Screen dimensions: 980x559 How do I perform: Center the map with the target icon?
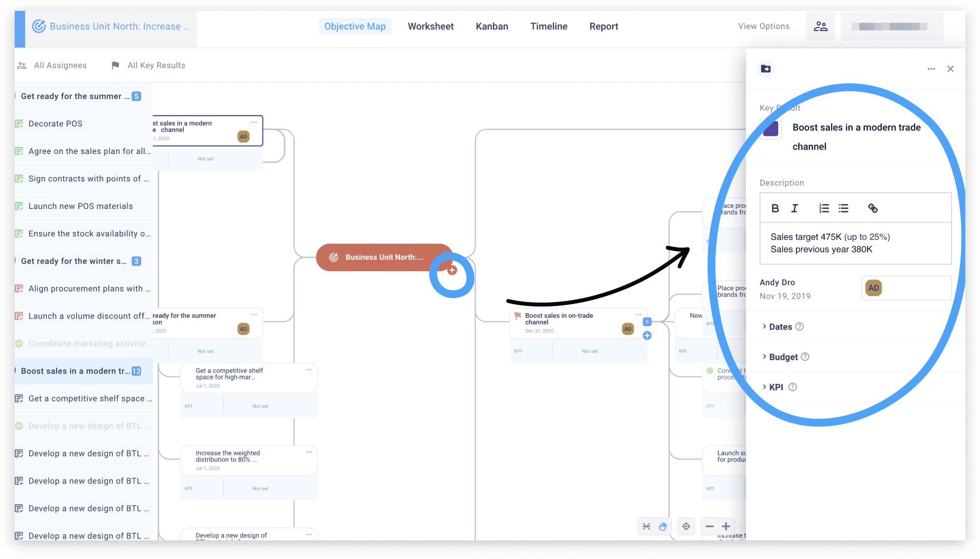tap(686, 527)
